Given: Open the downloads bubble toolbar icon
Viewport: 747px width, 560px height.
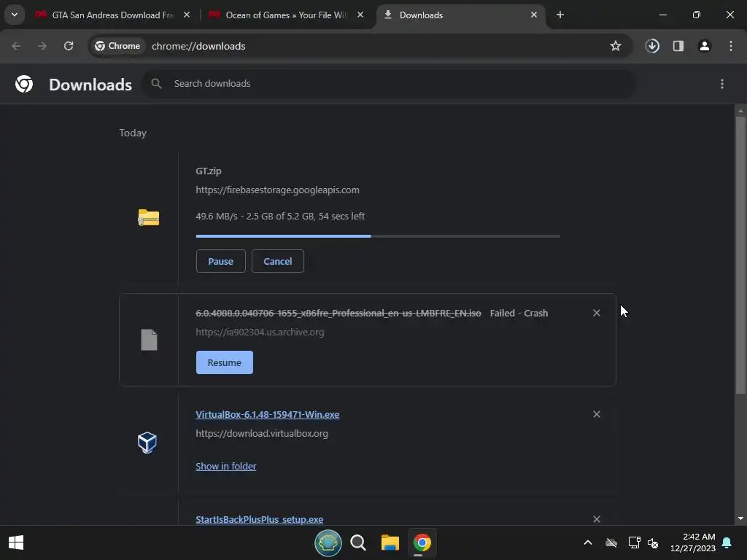Looking at the screenshot, I should (x=652, y=46).
